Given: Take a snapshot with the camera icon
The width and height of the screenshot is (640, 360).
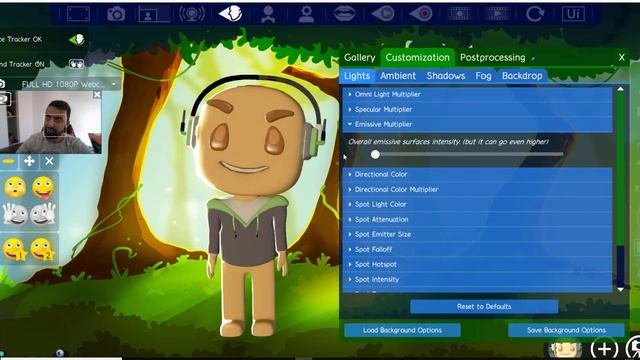Looking at the screenshot, I should [116, 14].
